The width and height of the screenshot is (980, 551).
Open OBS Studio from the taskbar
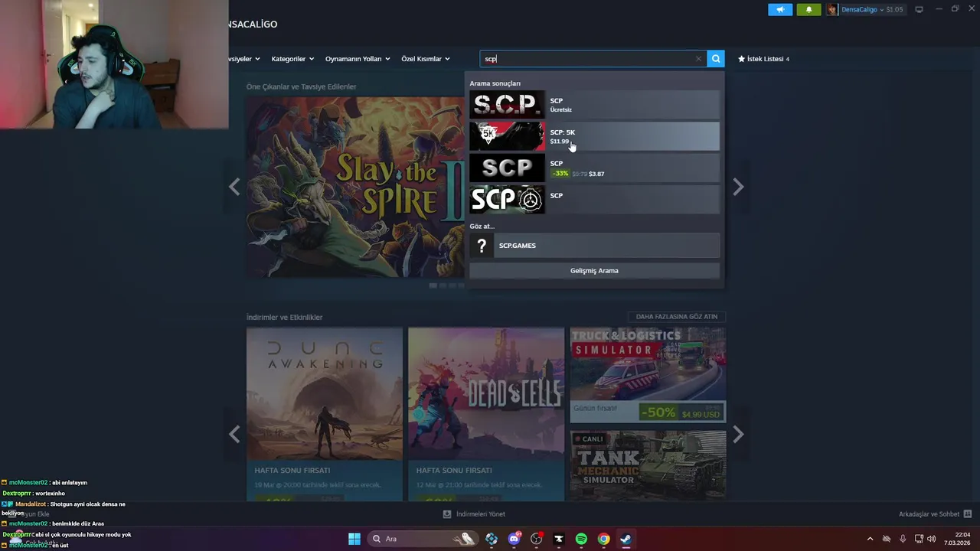[x=536, y=539]
